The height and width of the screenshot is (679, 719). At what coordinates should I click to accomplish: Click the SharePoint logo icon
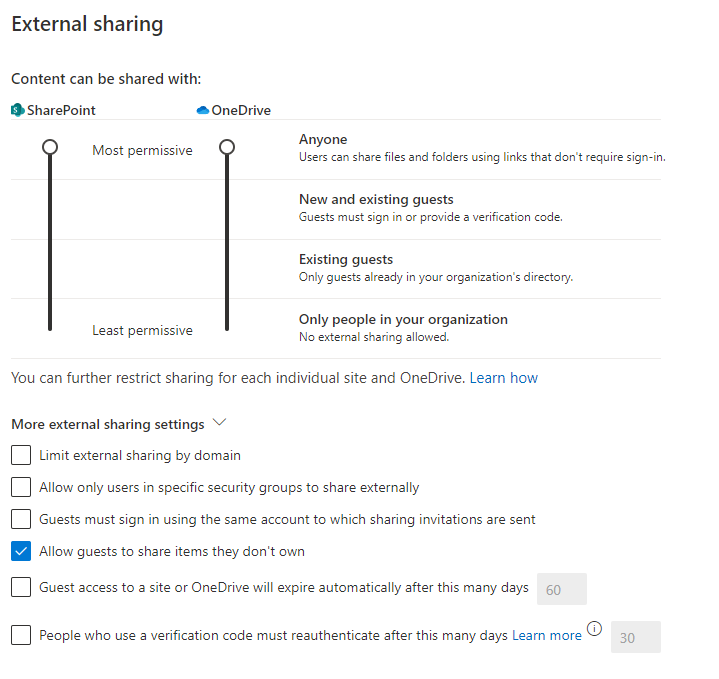17,110
